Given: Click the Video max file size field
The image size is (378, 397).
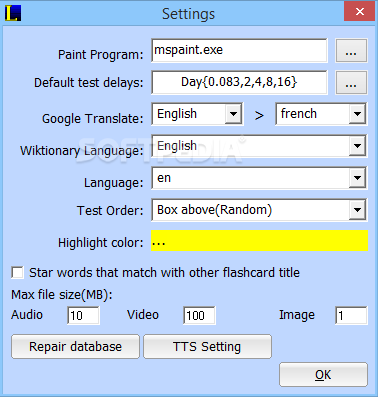Looking at the screenshot, I should pyautogui.click(x=199, y=315).
